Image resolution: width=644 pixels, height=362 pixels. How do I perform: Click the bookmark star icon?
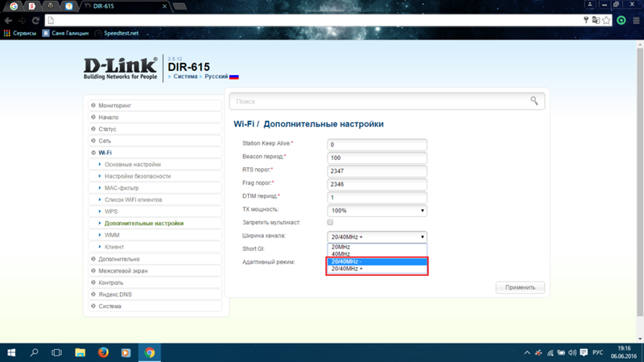click(x=606, y=21)
